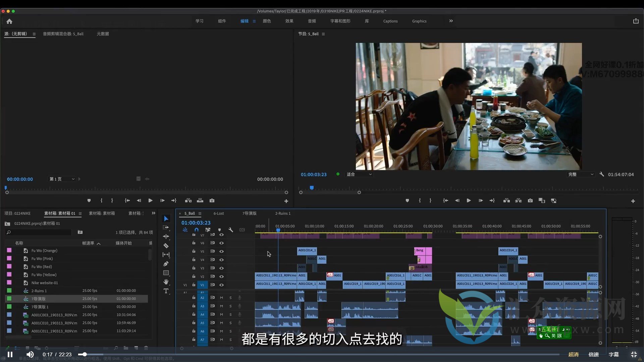The width and height of the screenshot is (644, 362).
Task: Select the Track Select Forward tool
Action: point(166,227)
